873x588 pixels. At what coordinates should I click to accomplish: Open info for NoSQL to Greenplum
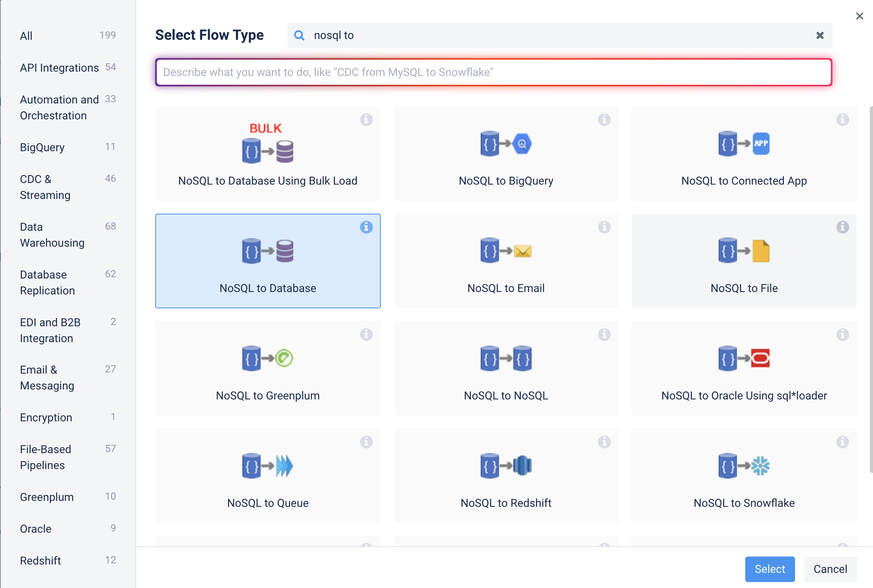pos(366,335)
